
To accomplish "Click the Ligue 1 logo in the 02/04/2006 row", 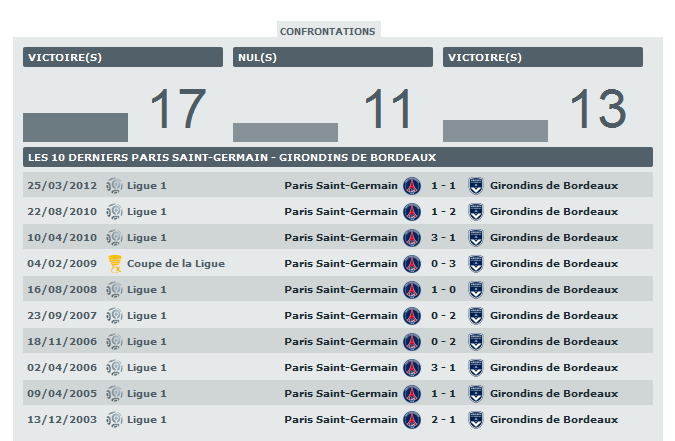I will 115,367.
